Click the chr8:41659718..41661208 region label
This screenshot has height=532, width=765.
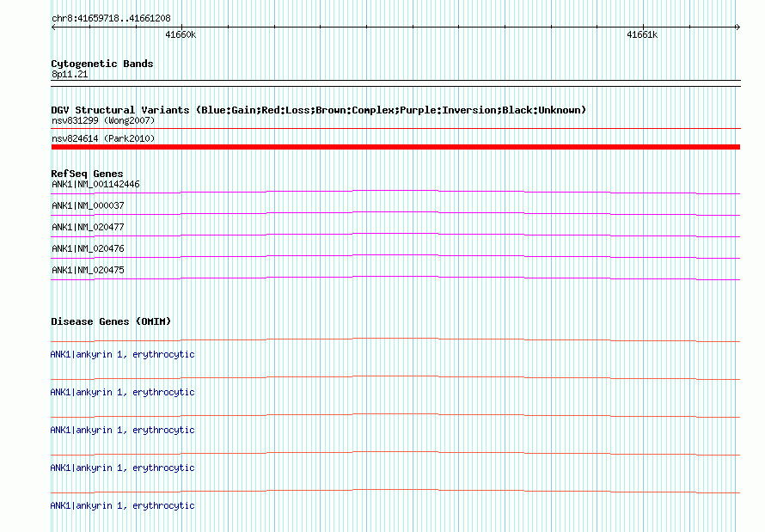[x=111, y=19]
